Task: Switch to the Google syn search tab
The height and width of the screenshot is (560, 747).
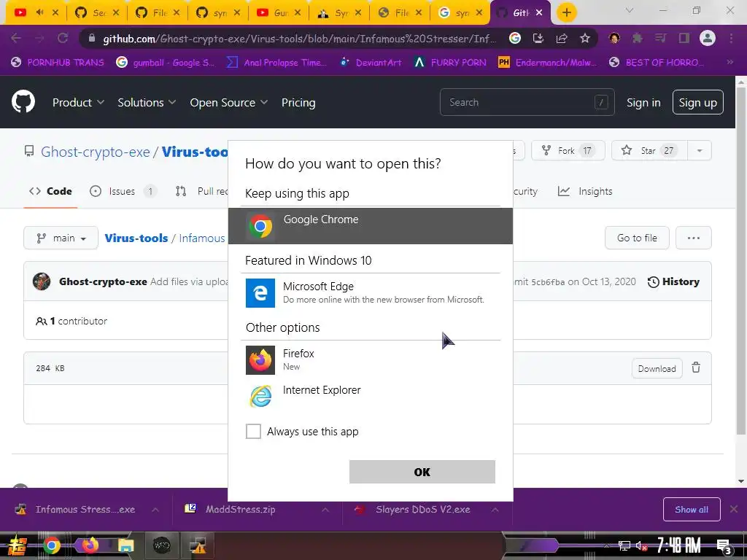Action: [460, 13]
